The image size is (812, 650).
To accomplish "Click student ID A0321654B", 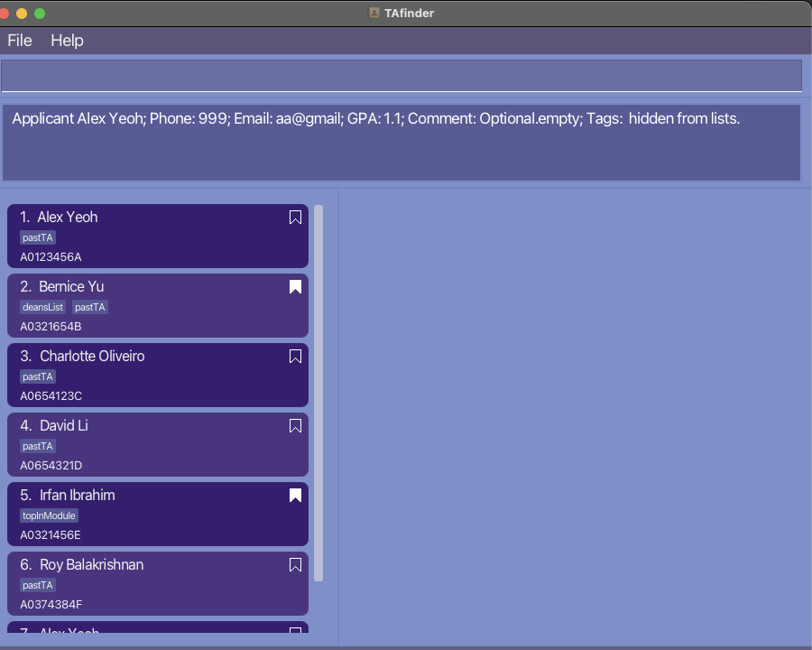I will pos(51,327).
